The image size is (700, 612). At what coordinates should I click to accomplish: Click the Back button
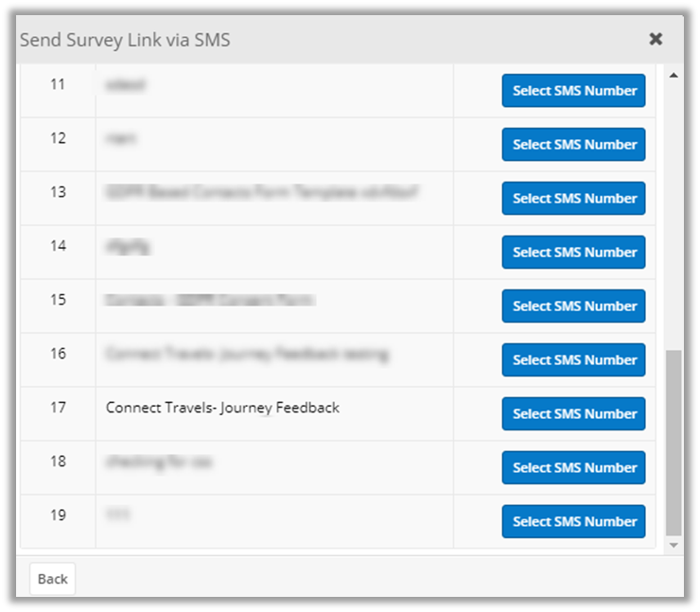tap(52, 579)
